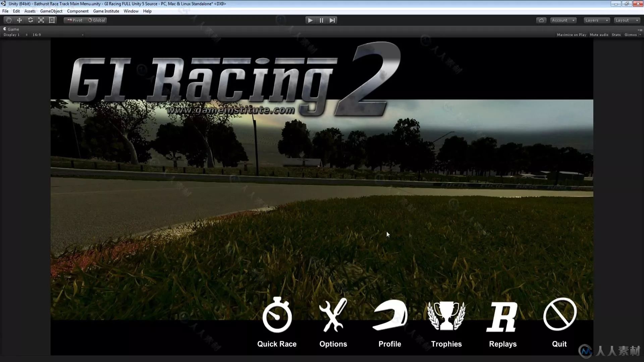Click the Profile label
644x362 pixels.
tap(390, 344)
